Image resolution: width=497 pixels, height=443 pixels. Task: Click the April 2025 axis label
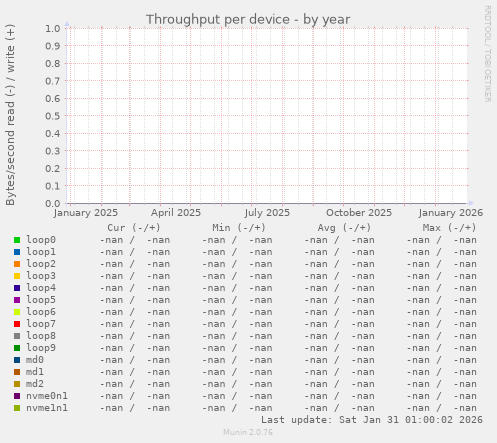tap(176, 213)
